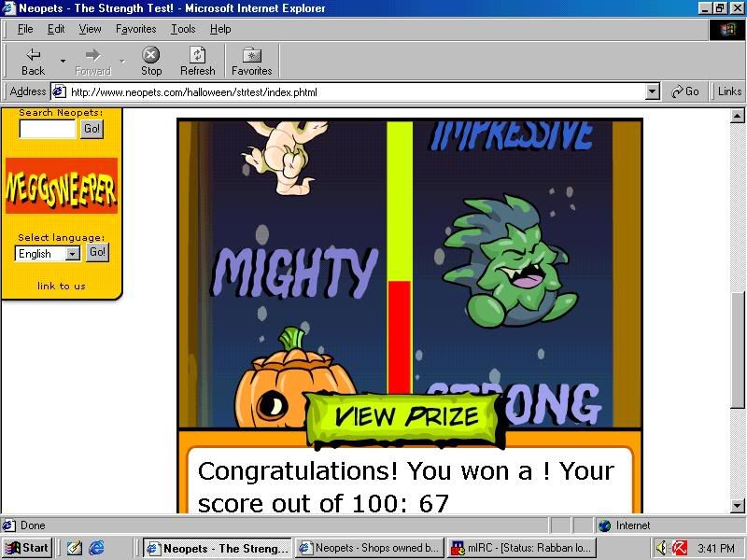747x560 pixels.
Task: Open the Windows Start menu
Action: pyautogui.click(x=28, y=548)
